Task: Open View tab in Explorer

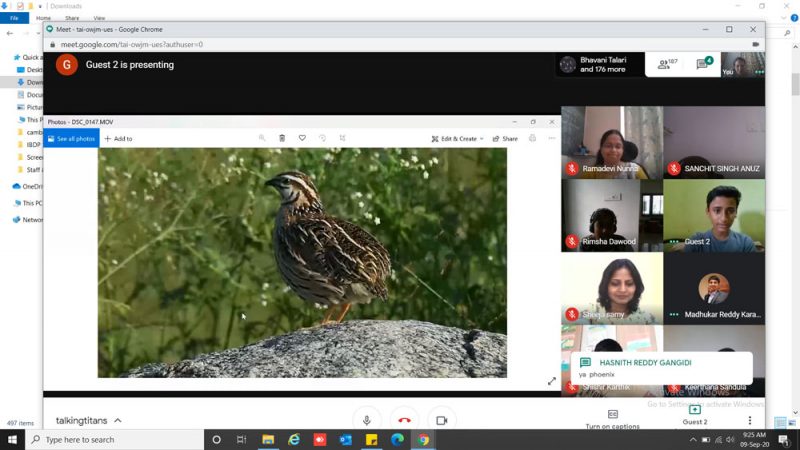Action: [99, 18]
